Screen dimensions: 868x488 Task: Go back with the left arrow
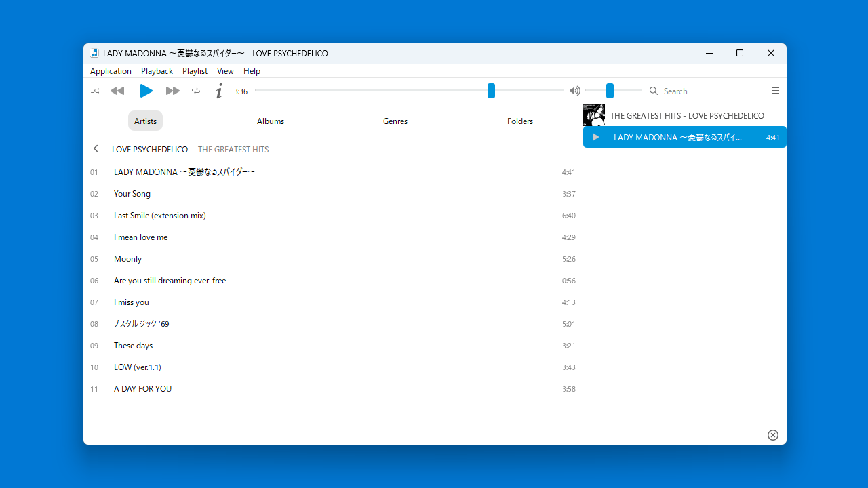96,149
